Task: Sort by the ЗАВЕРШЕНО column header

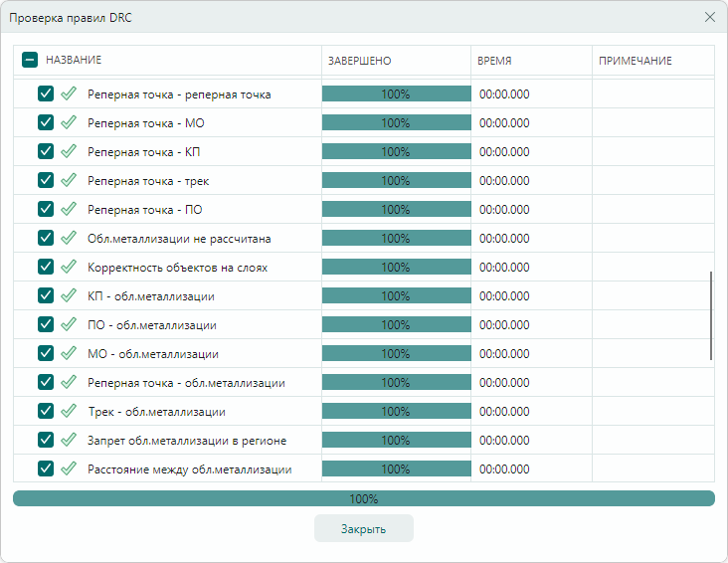Action: tap(360, 61)
